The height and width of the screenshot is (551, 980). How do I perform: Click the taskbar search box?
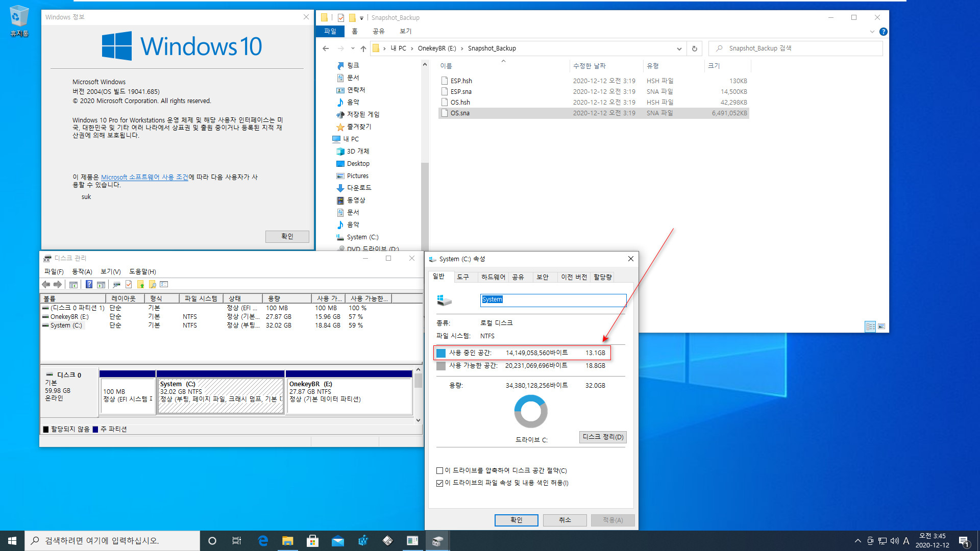click(112, 541)
